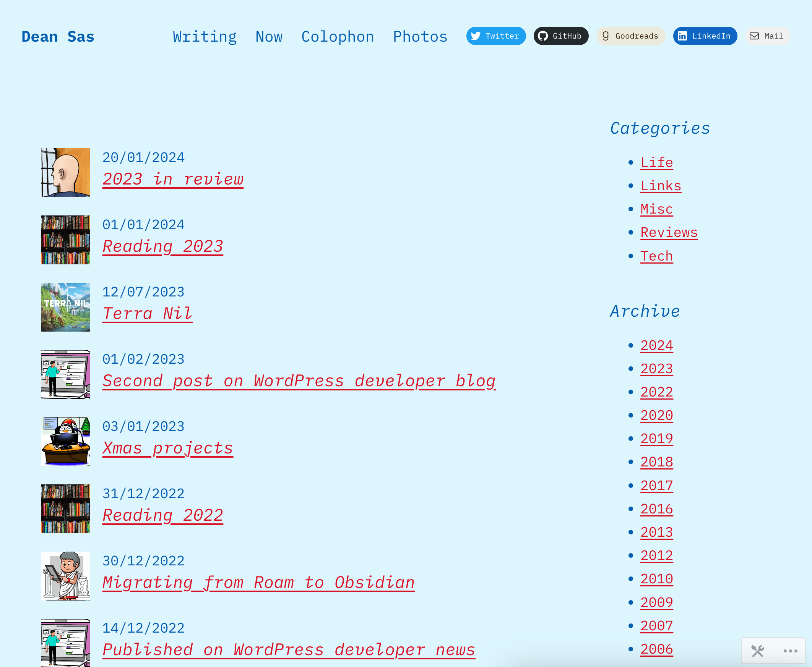
Task: Open 'Migrating from Roam to Obsidian' post
Action: click(258, 583)
